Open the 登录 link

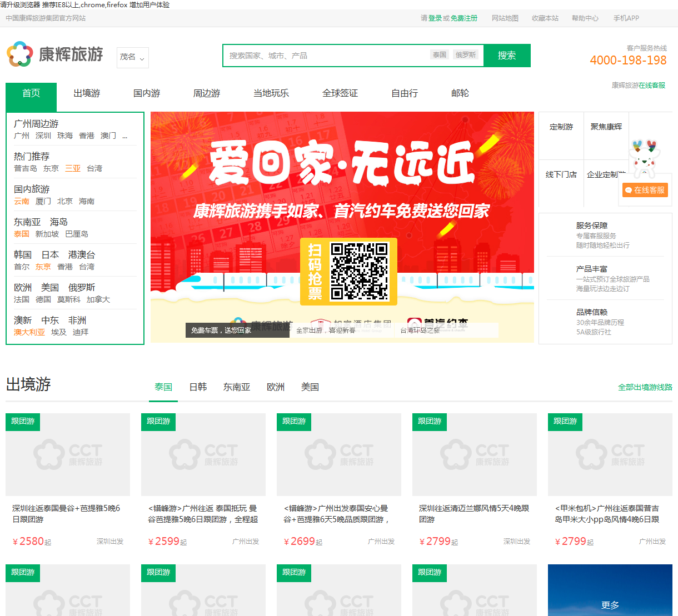435,18
